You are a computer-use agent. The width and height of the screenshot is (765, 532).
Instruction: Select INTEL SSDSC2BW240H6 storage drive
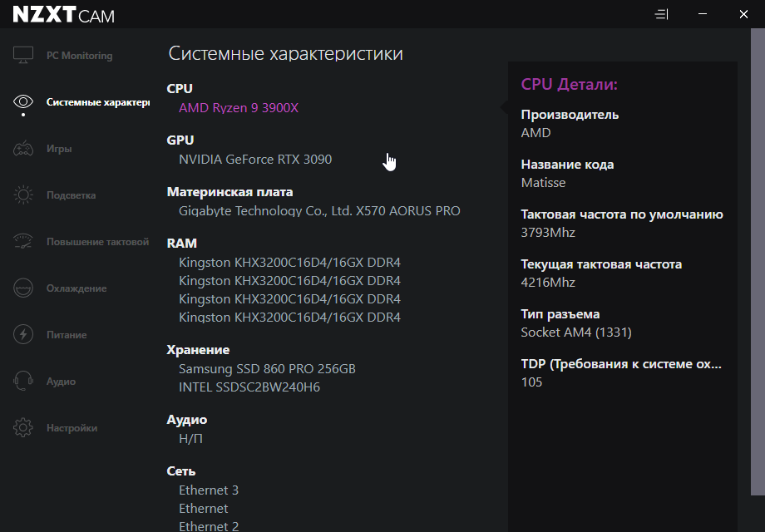click(x=249, y=387)
